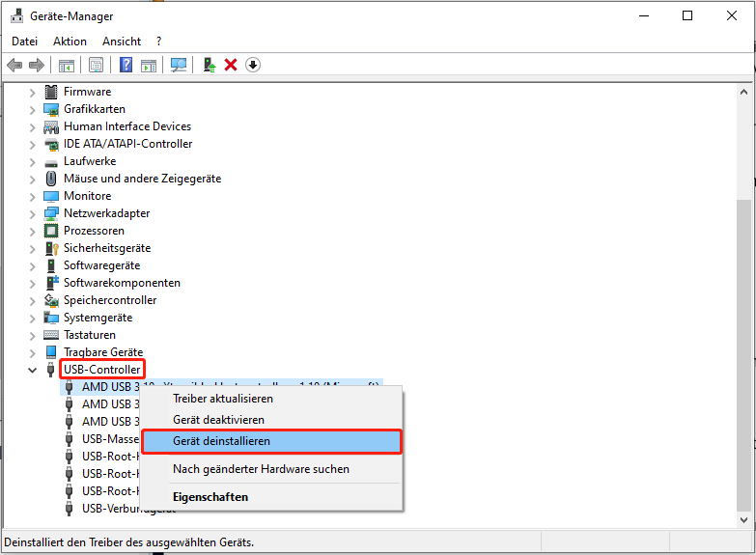Expand the Prozessoren node
The height and width of the screenshot is (555, 756).
pyautogui.click(x=32, y=231)
